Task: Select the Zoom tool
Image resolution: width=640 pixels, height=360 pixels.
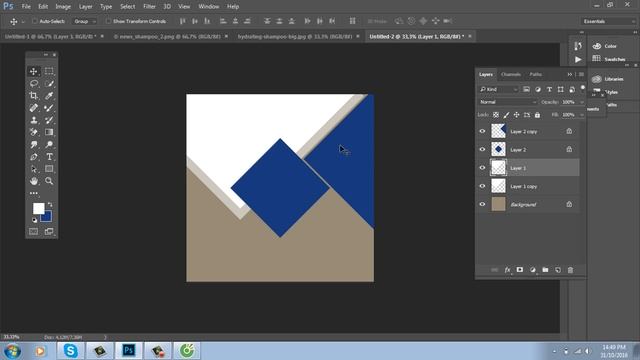Action: pos(49,181)
